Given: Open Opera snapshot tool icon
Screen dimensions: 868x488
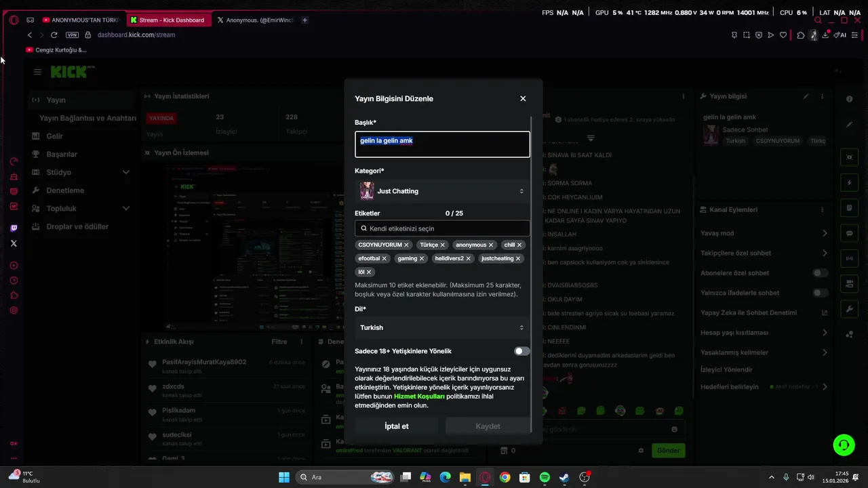Looking at the screenshot, I should (747, 35).
